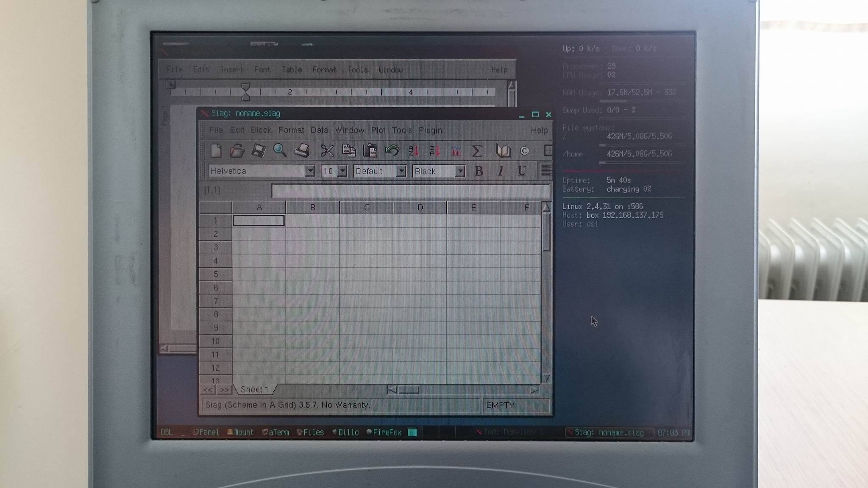868x488 pixels.
Task: Click the Print printer icon
Action: pos(302,150)
